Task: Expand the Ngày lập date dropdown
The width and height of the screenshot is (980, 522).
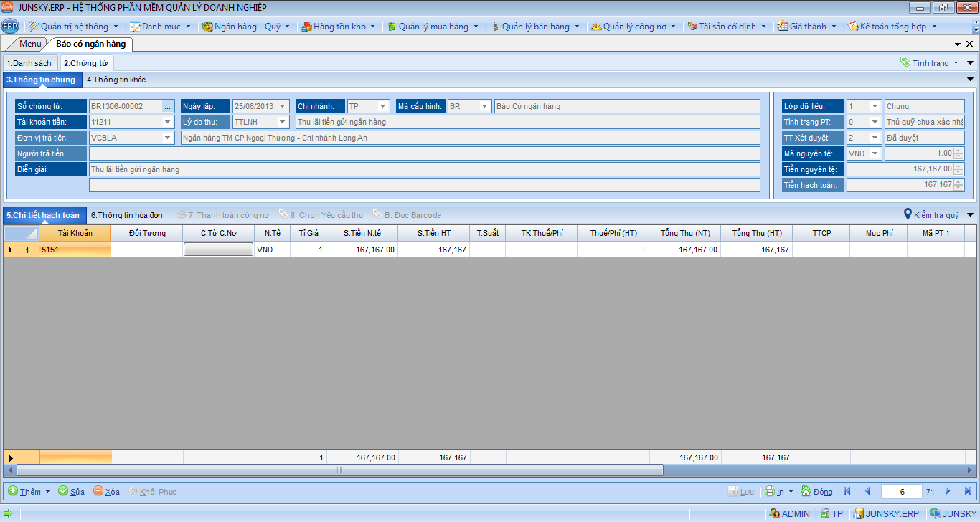Action: [283, 106]
